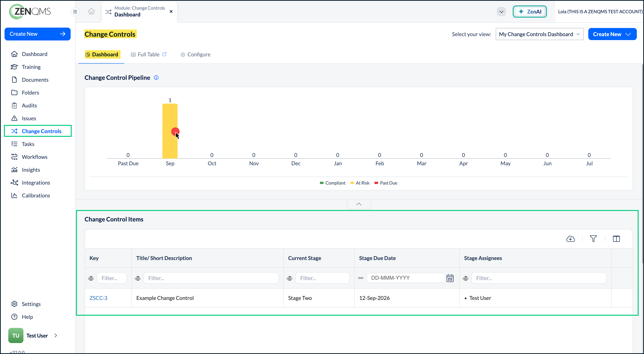Click the Stage Due Date filter field
The width and height of the screenshot is (644, 354).
tap(405, 278)
